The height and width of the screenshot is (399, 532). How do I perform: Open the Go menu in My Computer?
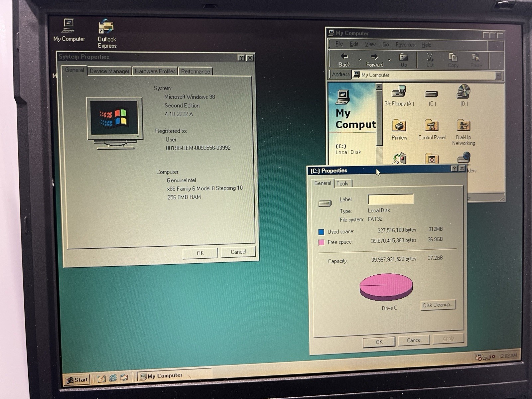tap(385, 45)
